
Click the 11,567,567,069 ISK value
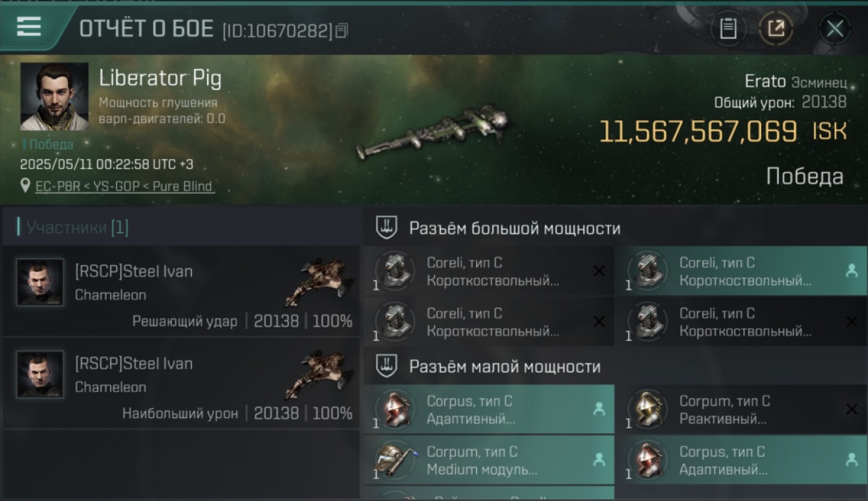tap(723, 132)
